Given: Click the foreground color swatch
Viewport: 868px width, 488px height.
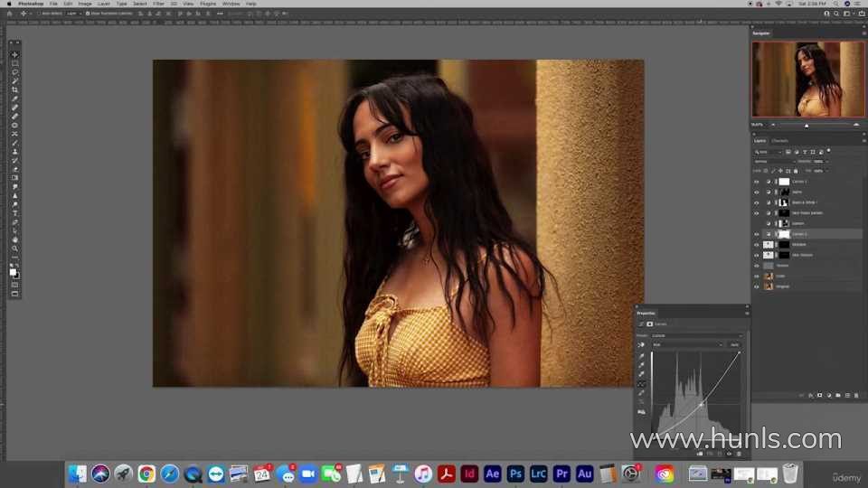Looking at the screenshot, I should (x=13, y=272).
